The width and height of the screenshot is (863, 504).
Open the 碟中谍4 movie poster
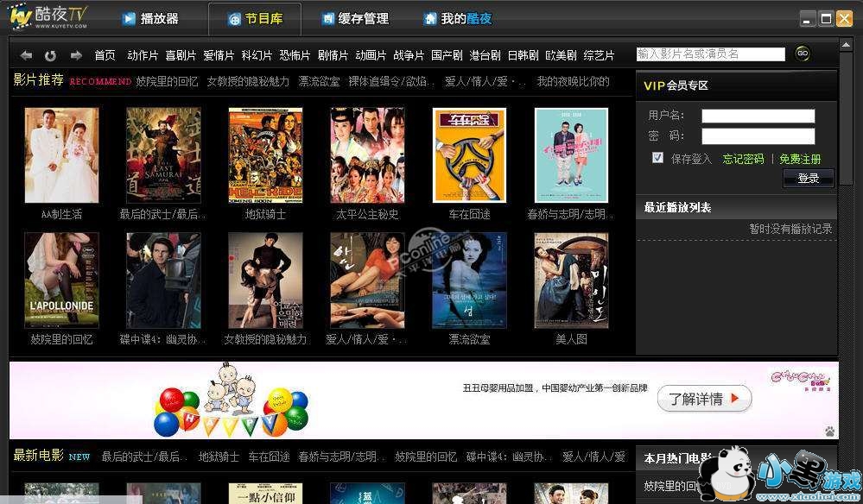[163, 280]
